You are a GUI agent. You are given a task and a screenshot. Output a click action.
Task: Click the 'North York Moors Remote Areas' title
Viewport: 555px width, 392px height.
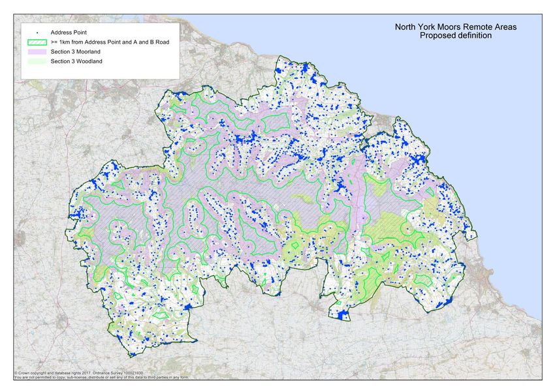point(456,27)
